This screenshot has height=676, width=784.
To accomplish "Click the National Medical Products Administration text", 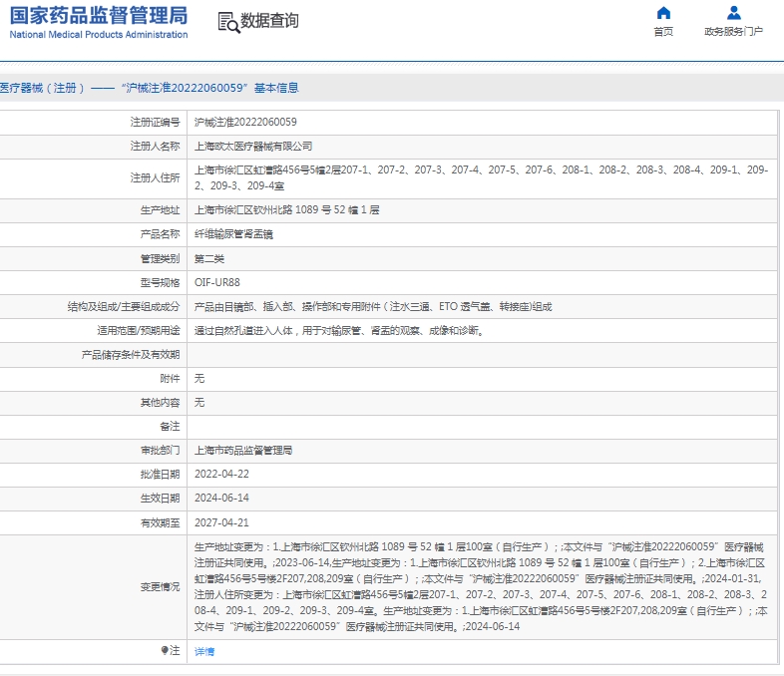I will [99, 35].
